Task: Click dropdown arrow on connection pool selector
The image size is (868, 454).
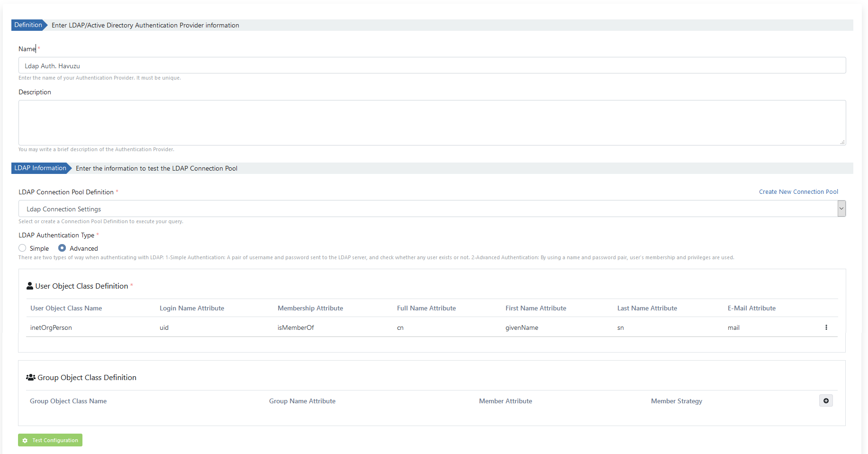Action: pyautogui.click(x=841, y=209)
